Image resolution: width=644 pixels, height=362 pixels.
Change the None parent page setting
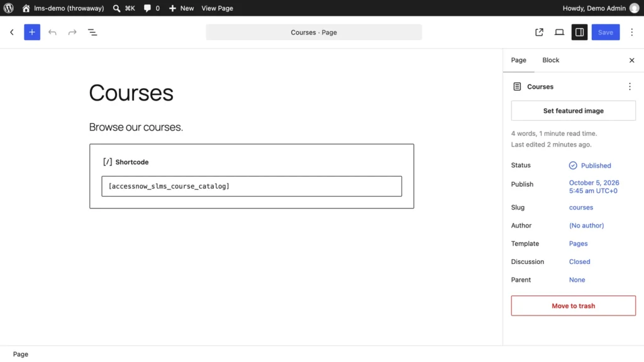(577, 280)
